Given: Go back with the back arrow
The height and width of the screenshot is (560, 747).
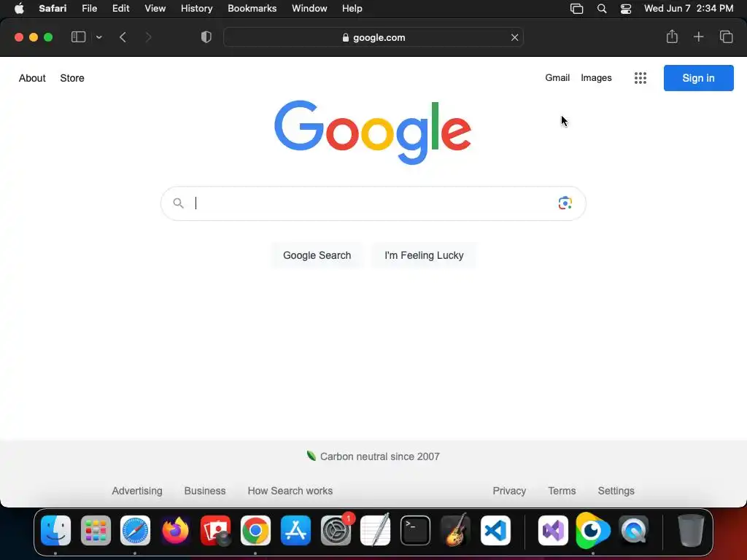Looking at the screenshot, I should (123, 37).
